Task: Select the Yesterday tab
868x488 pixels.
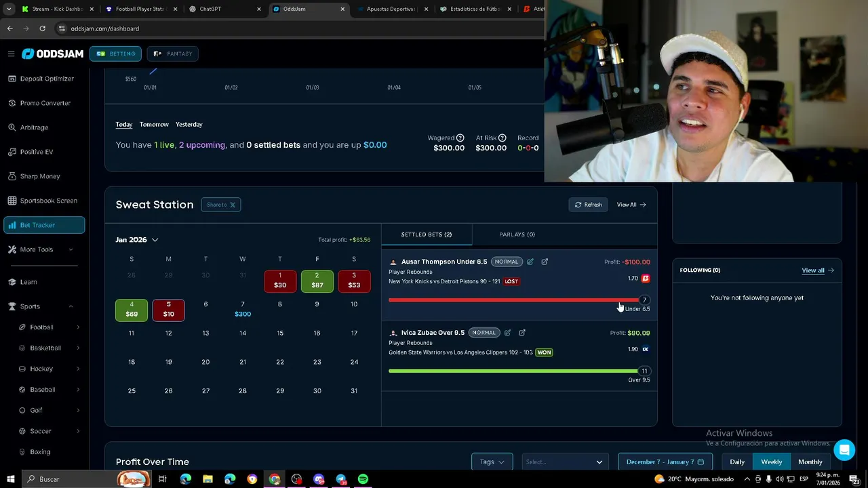Action: coord(189,125)
